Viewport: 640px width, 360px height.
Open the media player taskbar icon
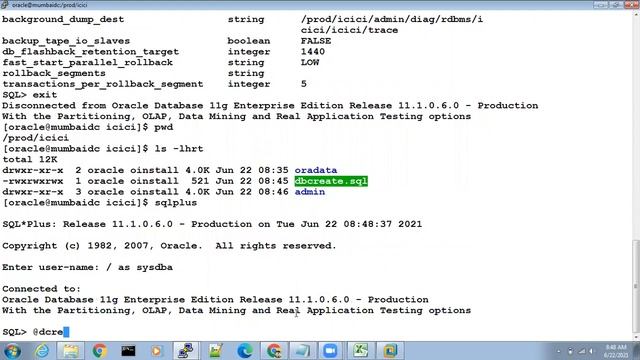pyautogui.click(x=157, y=351)
